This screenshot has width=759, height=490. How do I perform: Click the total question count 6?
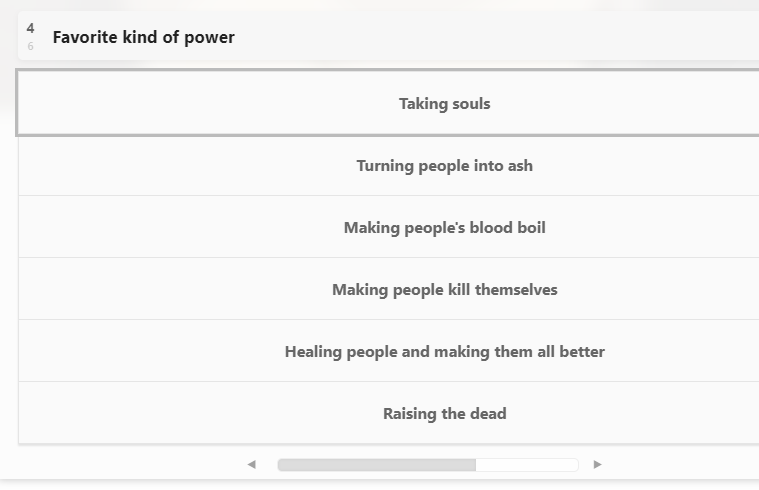point(30,46)
